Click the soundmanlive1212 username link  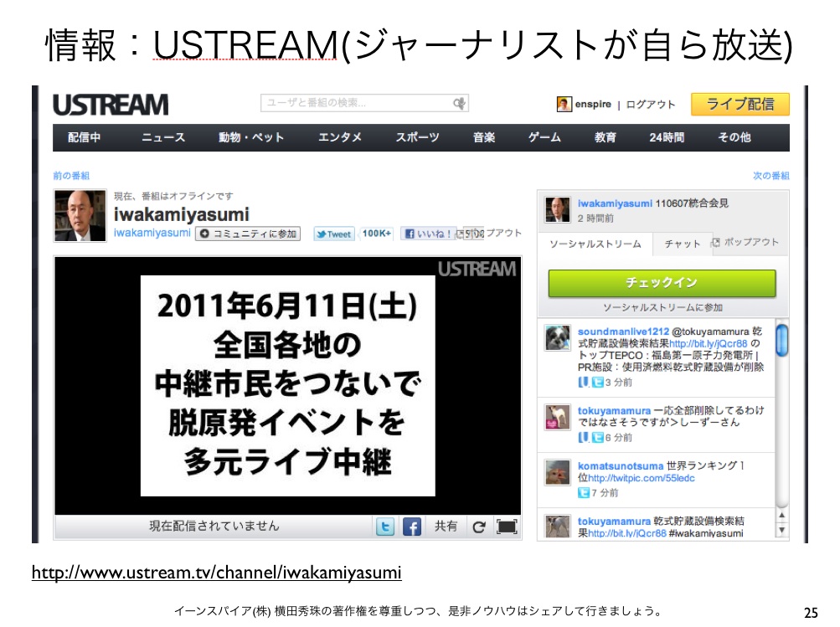(623, 332)
